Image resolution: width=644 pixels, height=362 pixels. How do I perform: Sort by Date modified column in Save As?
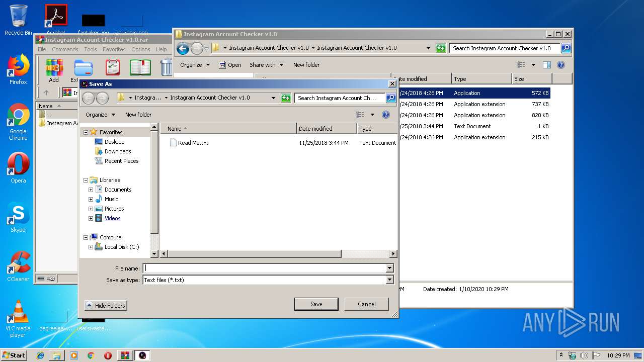click(x=327, y=129)
